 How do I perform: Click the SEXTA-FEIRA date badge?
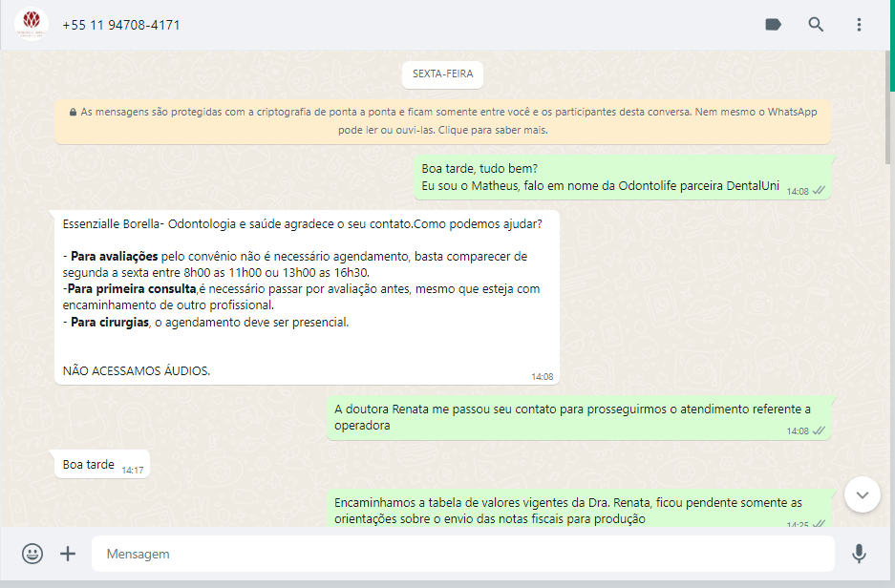pyautogui.click(x=442, y=74)
